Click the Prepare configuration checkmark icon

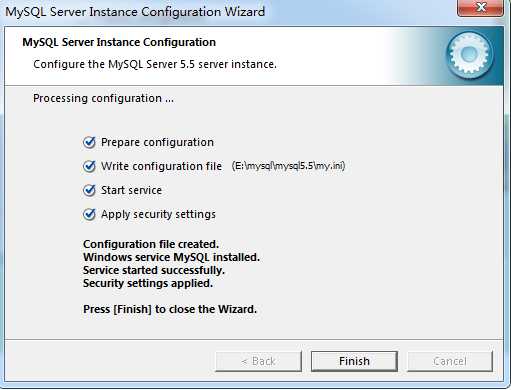click(x=89, y=142)
